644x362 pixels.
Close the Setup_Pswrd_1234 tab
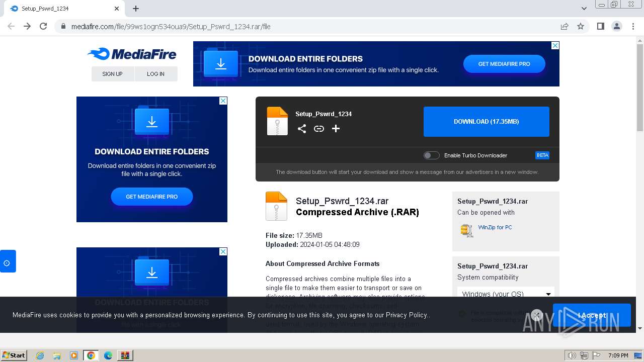[x=117, y=9]
